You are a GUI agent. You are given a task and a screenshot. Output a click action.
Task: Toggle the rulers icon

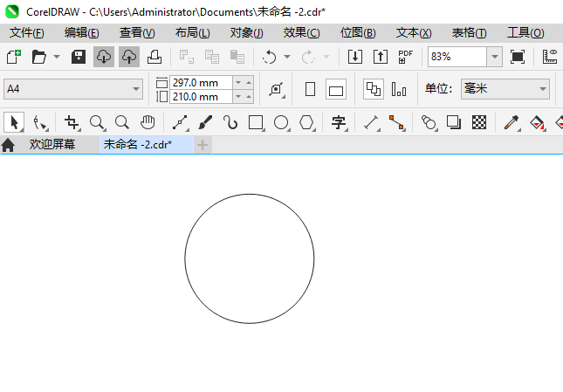pyautogui.click(x=549, y=57)
